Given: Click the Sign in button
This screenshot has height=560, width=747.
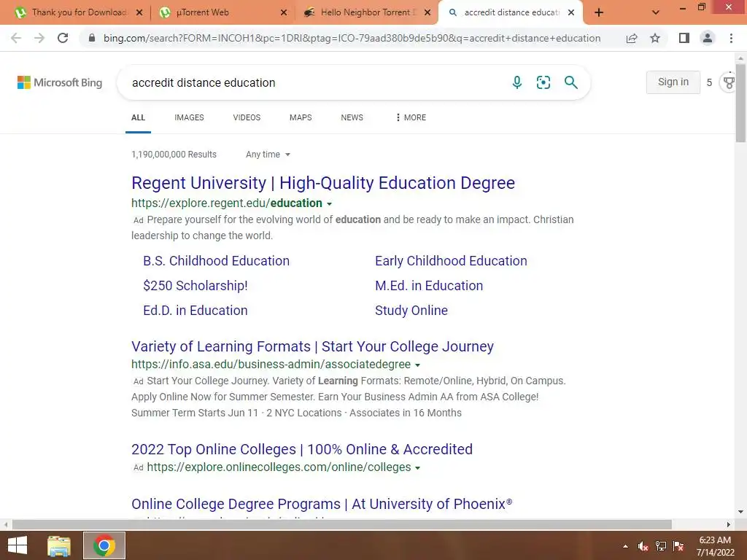Looking at the screenshot, I should click(673, 82).
